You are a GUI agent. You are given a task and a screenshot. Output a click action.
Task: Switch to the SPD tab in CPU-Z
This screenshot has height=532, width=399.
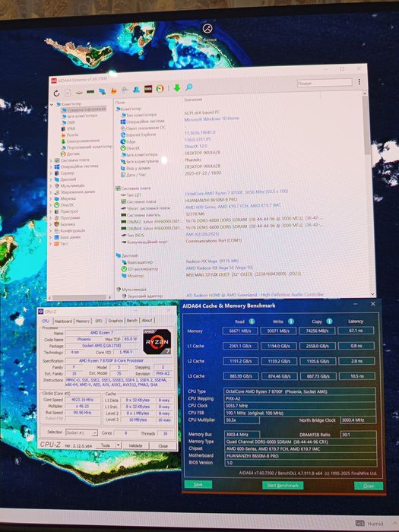pos(99,321)
